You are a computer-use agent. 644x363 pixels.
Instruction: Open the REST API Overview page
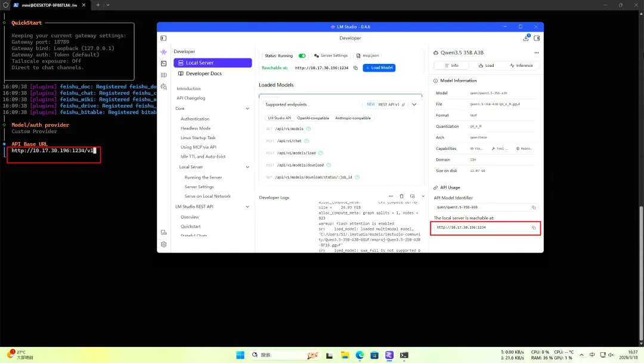pos(190,217)
